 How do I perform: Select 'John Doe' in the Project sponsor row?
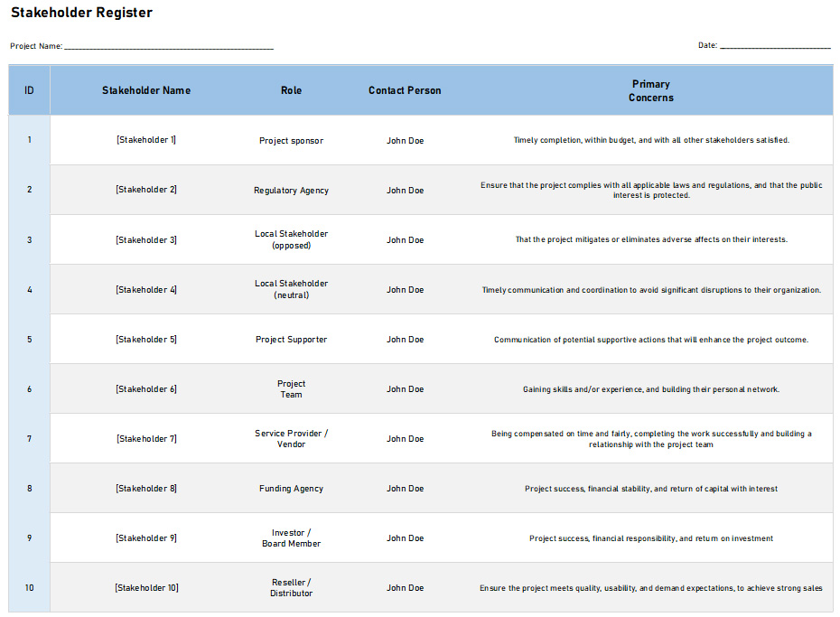tap(406, 141)
